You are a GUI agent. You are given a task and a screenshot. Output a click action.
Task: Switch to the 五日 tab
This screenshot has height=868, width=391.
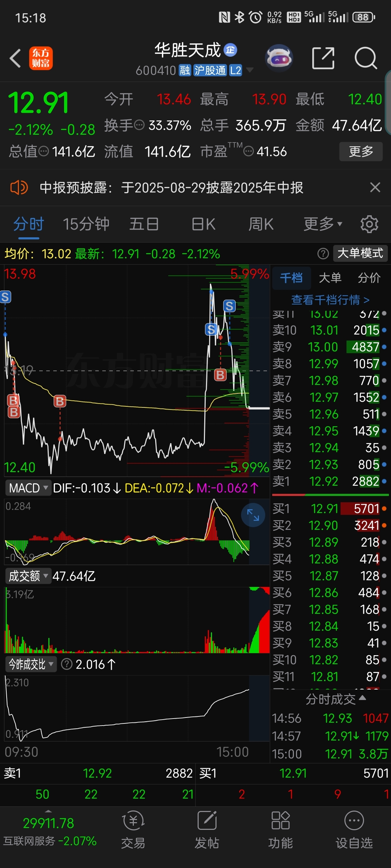tap(144, 224)
